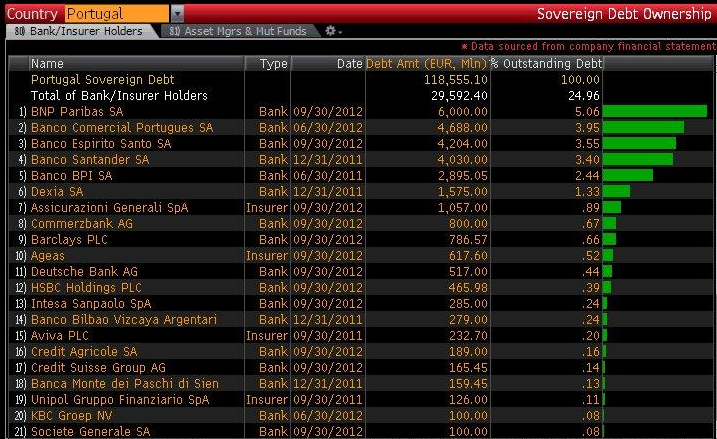Click BNP Paribas 5.06 percent value
Screen dimensions: 717x439
pos(587,112)
